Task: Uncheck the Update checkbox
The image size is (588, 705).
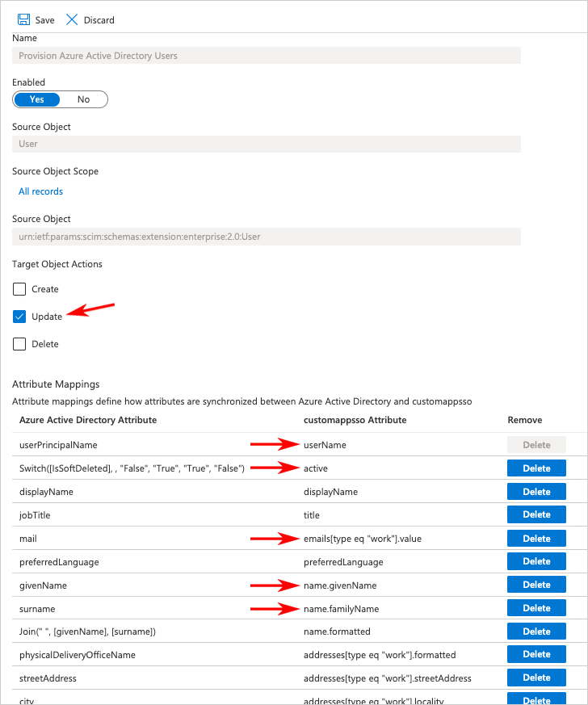Action: point(20,317)
